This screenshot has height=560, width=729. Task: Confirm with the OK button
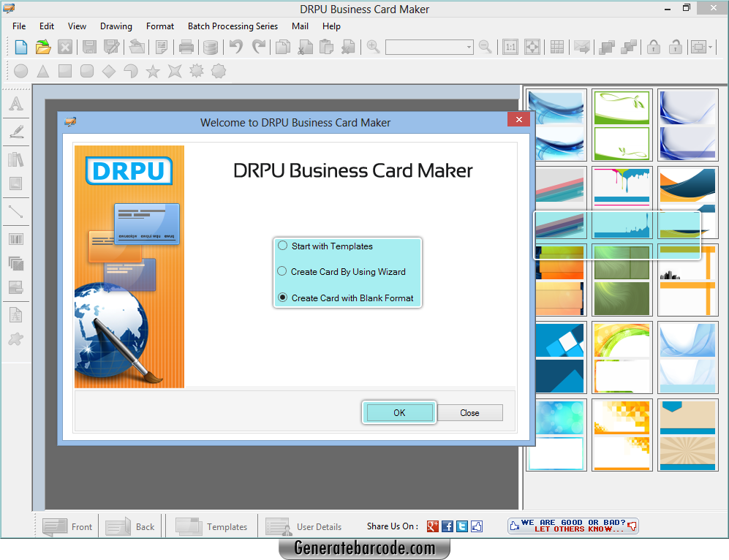click(399, 412)
